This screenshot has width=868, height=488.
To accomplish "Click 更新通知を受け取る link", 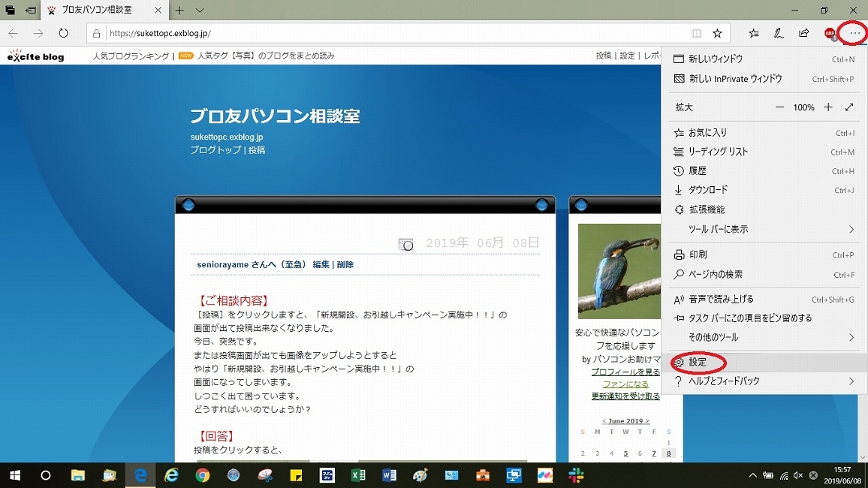I will click(625, 396).
